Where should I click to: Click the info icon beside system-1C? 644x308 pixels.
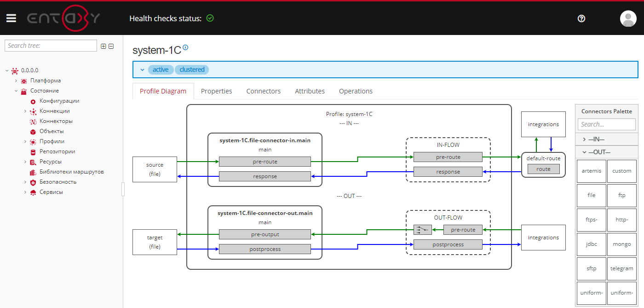185,47
